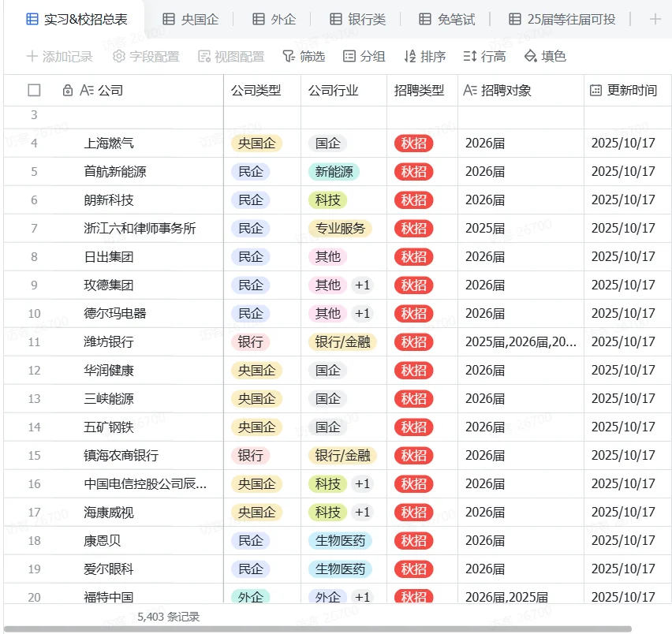
Task: Switch to the 外企 tab
Action: tap(274, 19)
